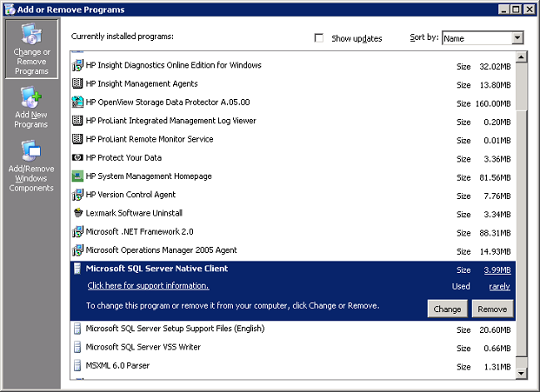Click HP Version Control Agent icon
The image size is (540, 392).
point(77,195)
